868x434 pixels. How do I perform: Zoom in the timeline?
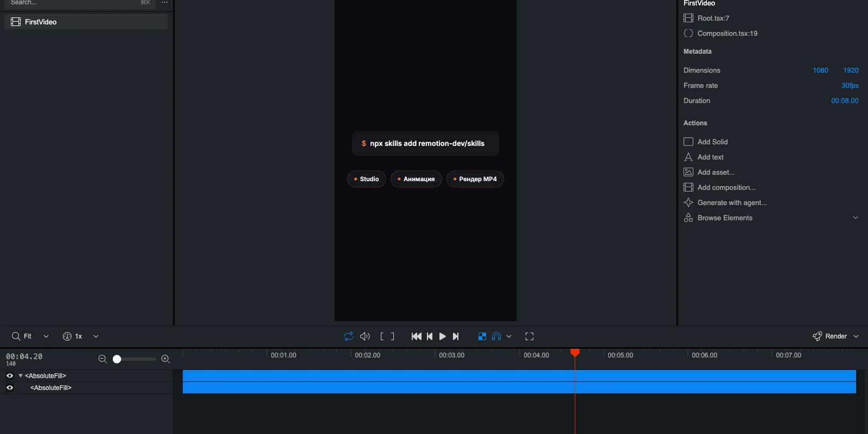coord(165,359)
